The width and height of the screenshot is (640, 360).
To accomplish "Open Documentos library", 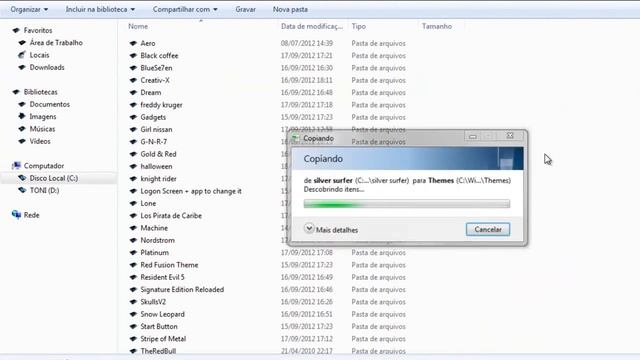I will (x=49, y=104).
